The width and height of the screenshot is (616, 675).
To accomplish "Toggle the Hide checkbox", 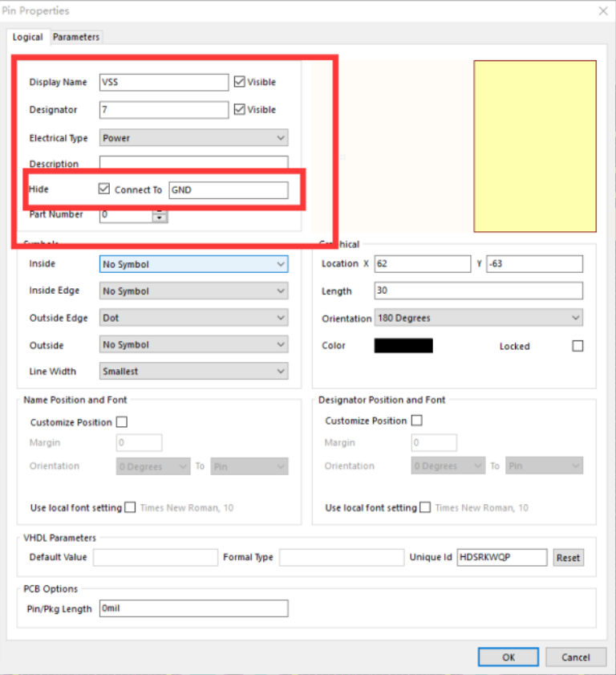I will [x=103, y=189].
